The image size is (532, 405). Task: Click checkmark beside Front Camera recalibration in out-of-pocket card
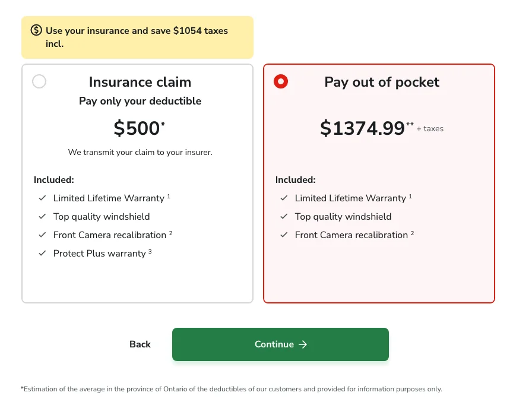click(x=284, y=235)
